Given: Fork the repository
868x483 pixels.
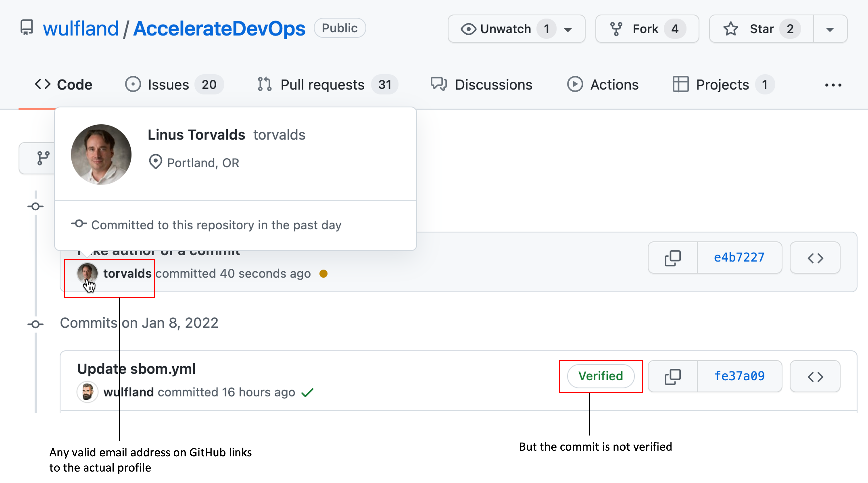Looking at the screenshot, I should [646, 29].
